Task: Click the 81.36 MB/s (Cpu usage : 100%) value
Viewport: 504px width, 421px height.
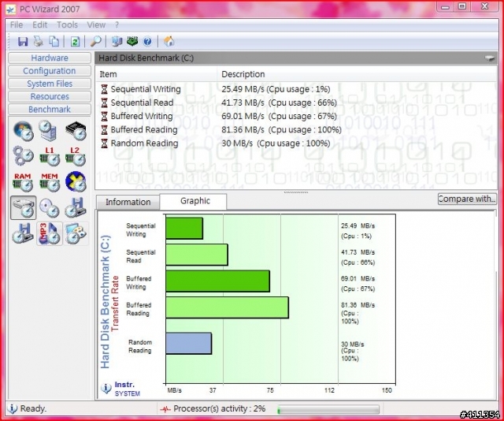Action: pyautogui.click(x=281, y=130)
